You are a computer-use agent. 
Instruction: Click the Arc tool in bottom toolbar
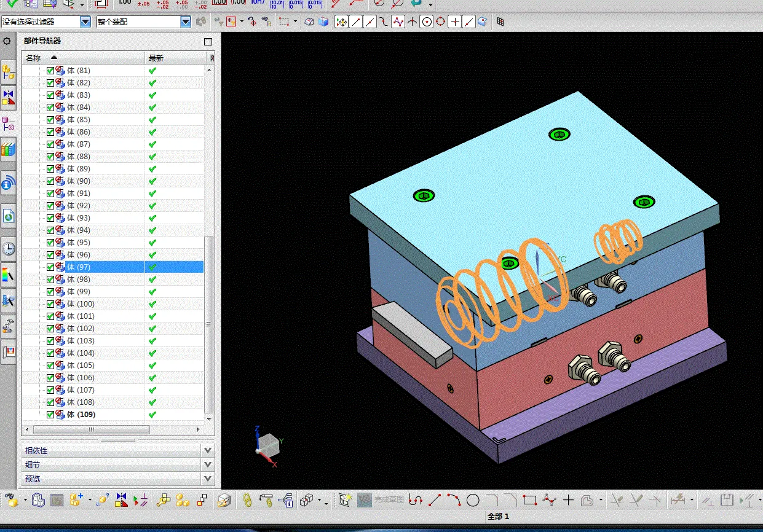[454, 500]
